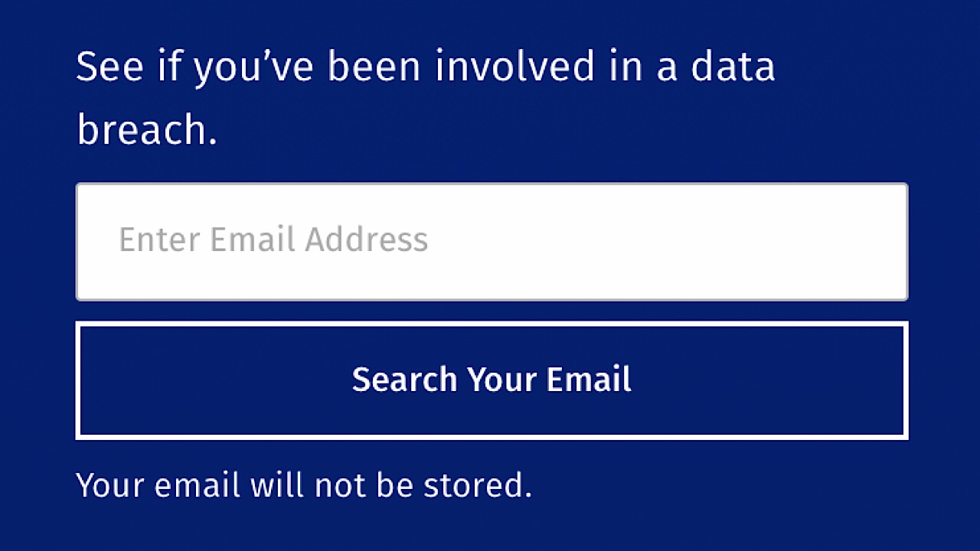The height and width of the screenshot is (551, 980).
Task: Place cursor in the email address textbox
Action: point(492,241)
